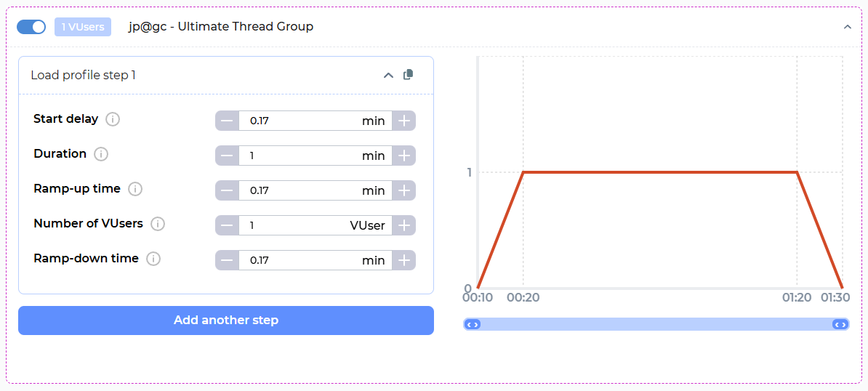Click the 1 VUsers badge
Image resolution: width=868 pixels, height=391 pixels.
tap(83, 27)
